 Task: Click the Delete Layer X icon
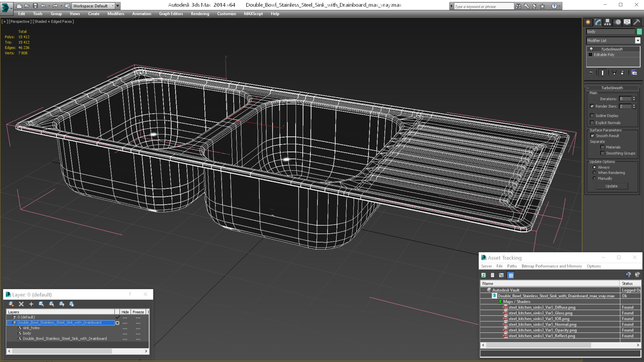tap(21, 304)
